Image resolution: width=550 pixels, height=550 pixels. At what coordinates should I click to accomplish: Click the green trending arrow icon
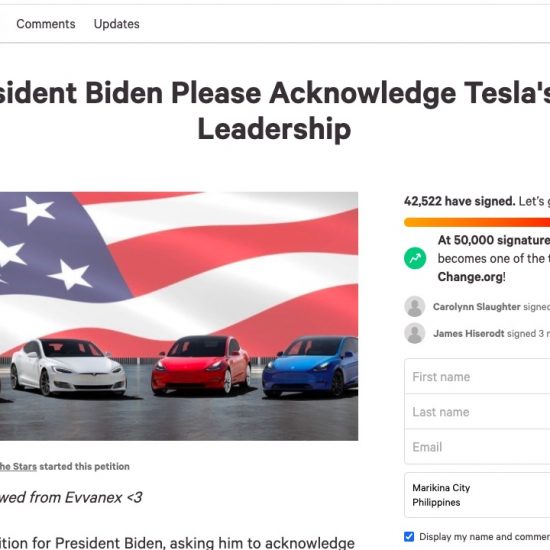(x=415, y=259)
